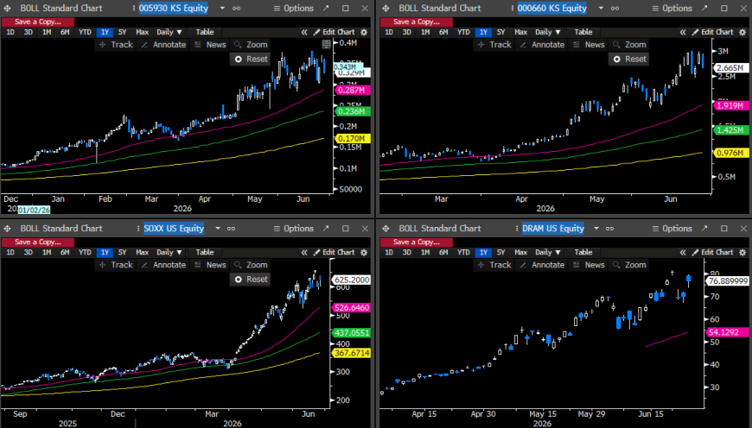Click the link chain icon beside DRAM US Equity
The height and width of the screenshot is (428, 752).
610,228
